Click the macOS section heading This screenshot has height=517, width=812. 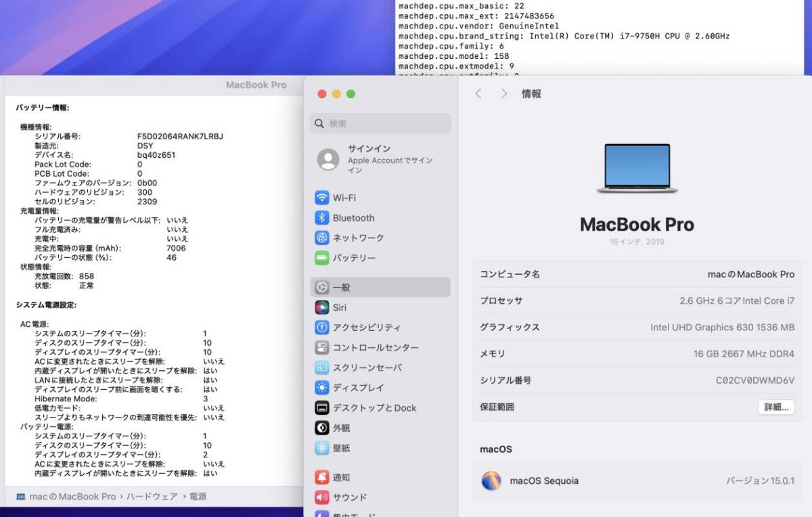(496, 449)
